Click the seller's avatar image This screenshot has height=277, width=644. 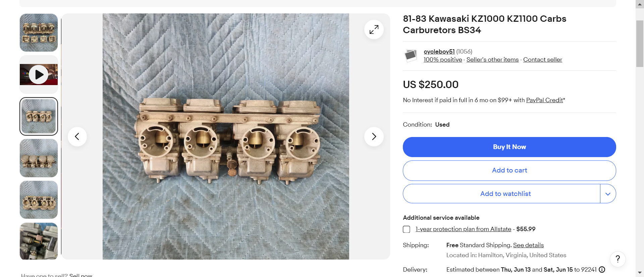tap(411, 55)
